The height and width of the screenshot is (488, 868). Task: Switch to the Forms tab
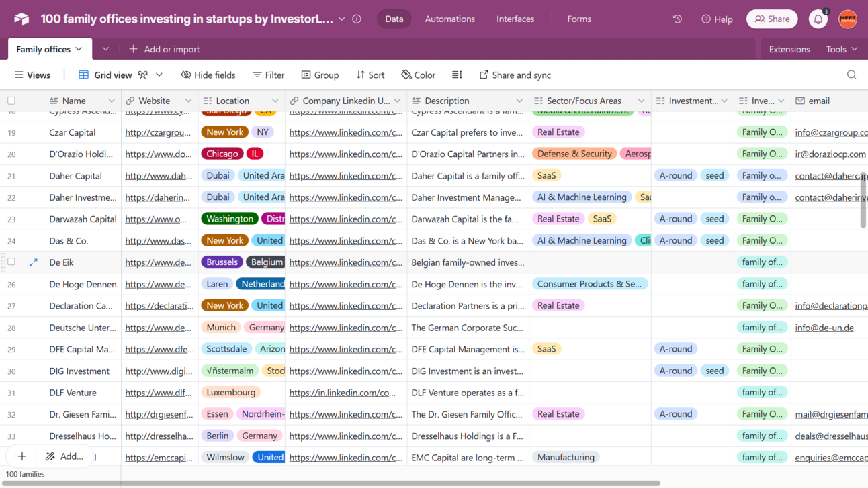point(578,19)
